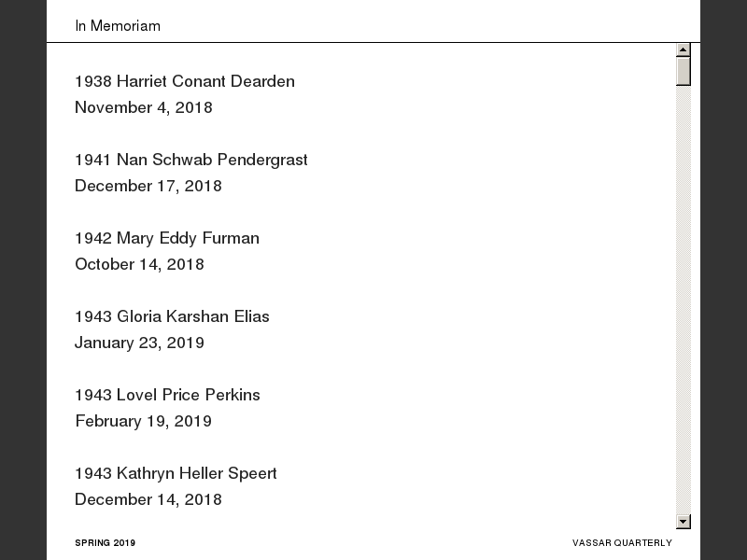The image size is (747, 560).
Task: Click the Vassar Quarterly footer text
Action: [622, 543]
